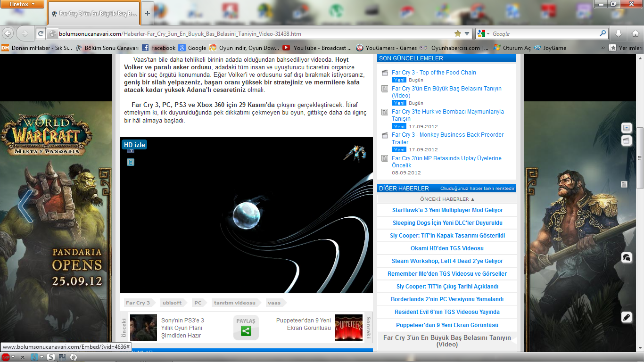Open the YouTube - Broadcast bookmark

tap(317, 48)
